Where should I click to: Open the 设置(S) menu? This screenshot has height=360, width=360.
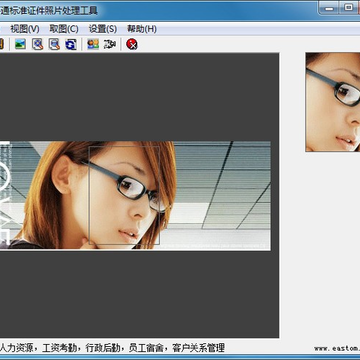103,29
